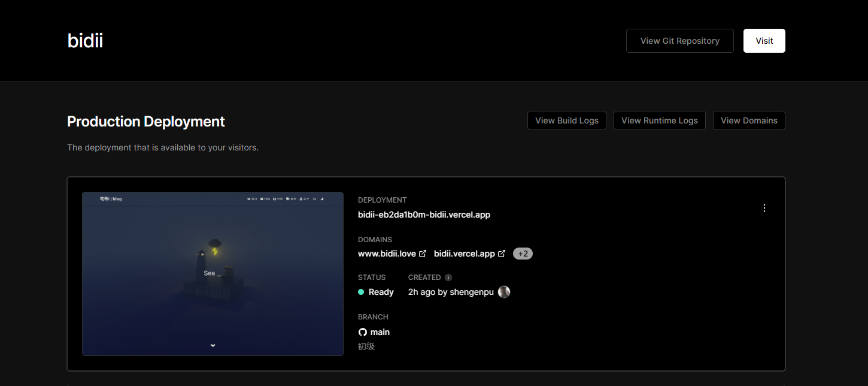Click the blog title in preview navbar
868x386 pixels.
click(x=111, y=199)
